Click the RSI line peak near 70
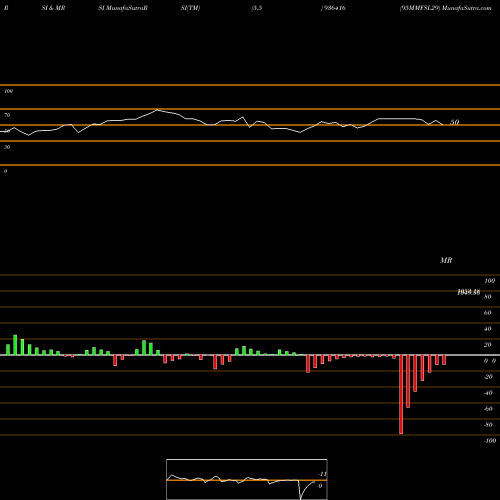500x500 pixels. tap(157, 110)
